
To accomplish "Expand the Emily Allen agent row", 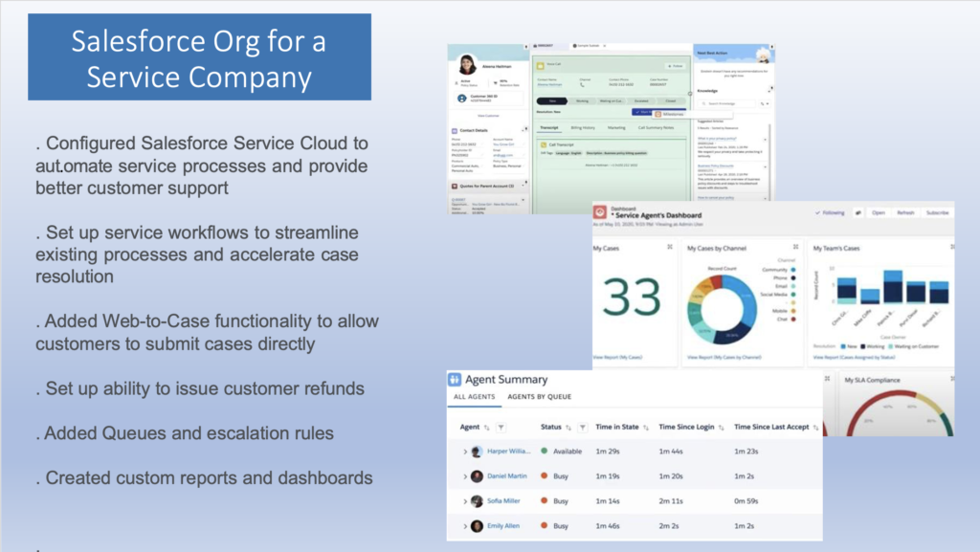I will pyautogui.click(x=465, y=526).
